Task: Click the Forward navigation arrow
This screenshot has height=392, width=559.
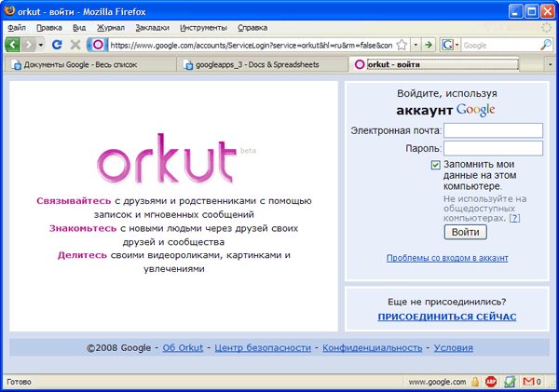Action: (29, 45)
